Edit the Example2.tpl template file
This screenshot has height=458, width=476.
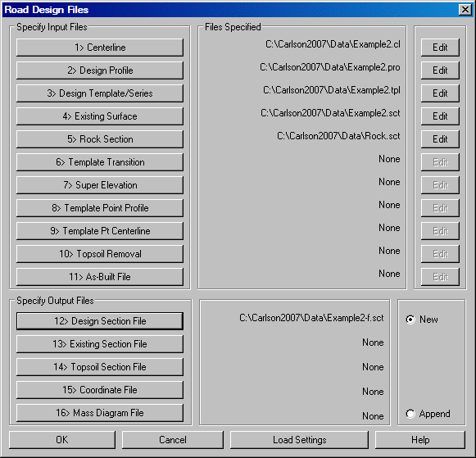440,93
